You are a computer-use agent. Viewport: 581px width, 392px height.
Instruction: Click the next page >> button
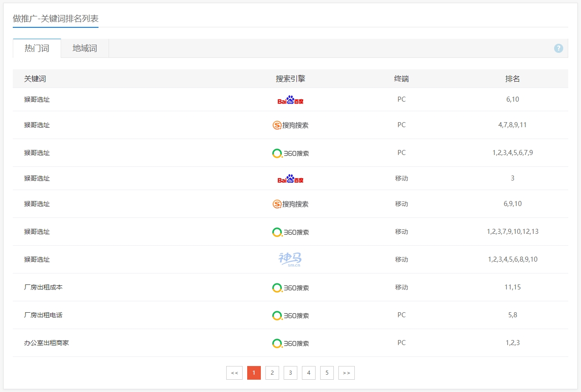coord(347,373)
